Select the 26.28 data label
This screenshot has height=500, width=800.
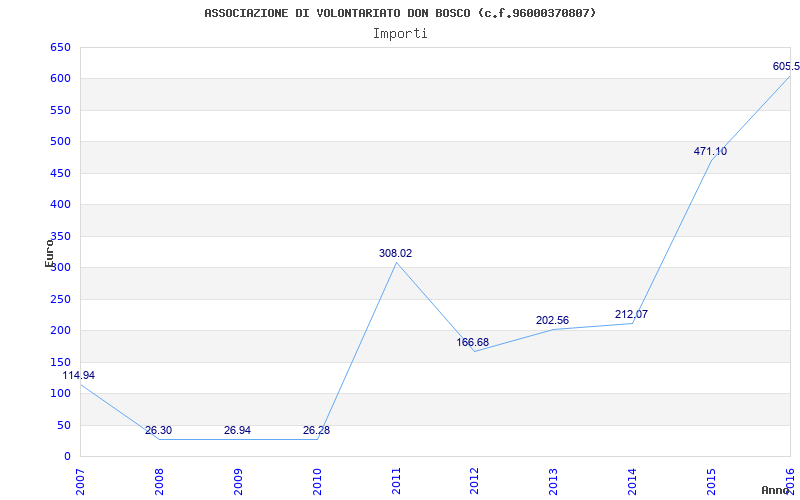[316, 430]
